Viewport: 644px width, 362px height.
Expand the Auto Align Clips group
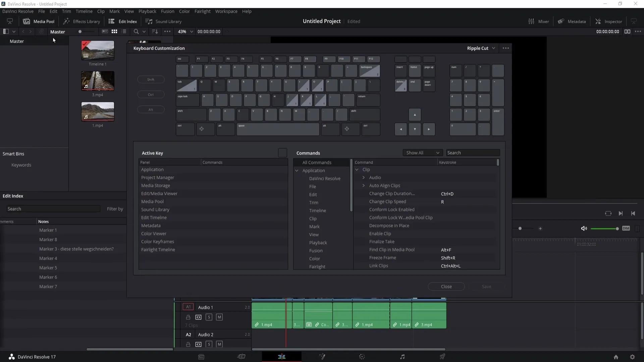pyautogui.click(x=364, y=186)
